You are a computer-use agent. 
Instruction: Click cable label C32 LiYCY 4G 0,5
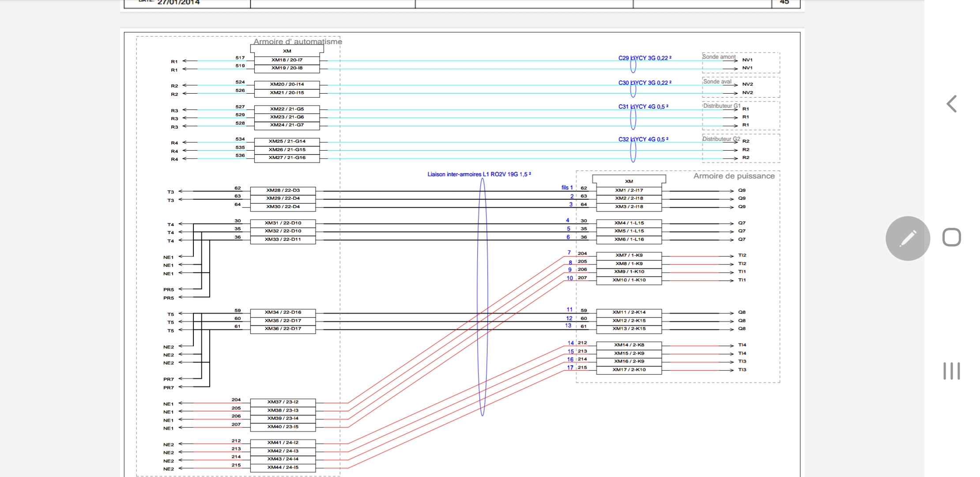point(643,139)
